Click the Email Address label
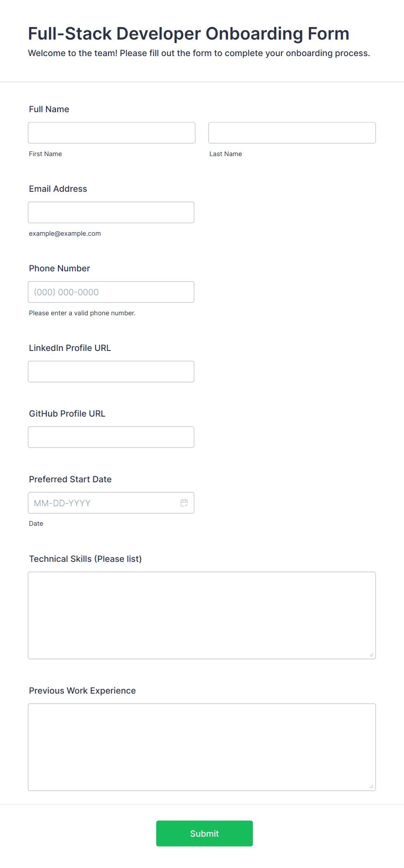This screenshot has height=868, width=404. click(58, 189)
